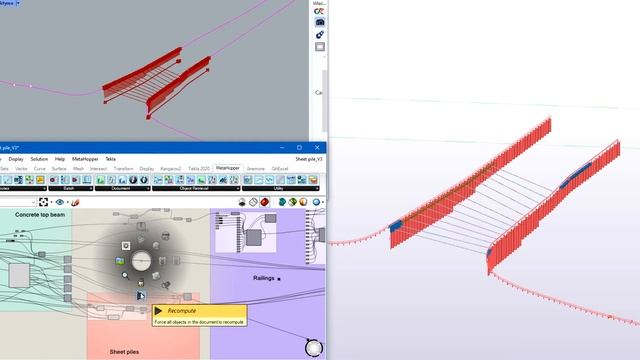Open the Solution menu in Grasshopper
The width and height of the screenshot is (640, 360).
[x=39, y=159]
